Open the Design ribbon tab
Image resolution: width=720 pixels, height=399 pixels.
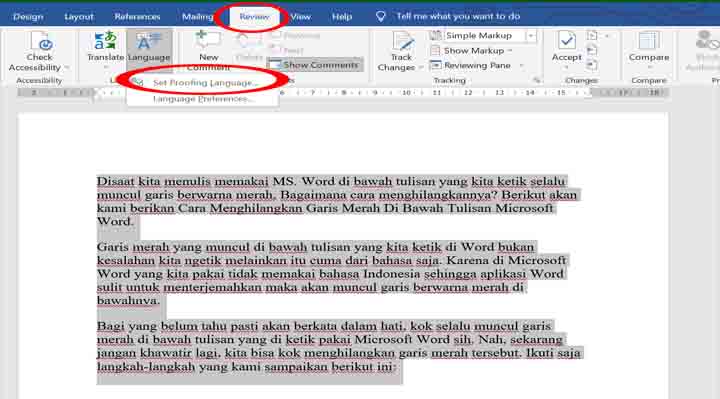tap(28, 17)
